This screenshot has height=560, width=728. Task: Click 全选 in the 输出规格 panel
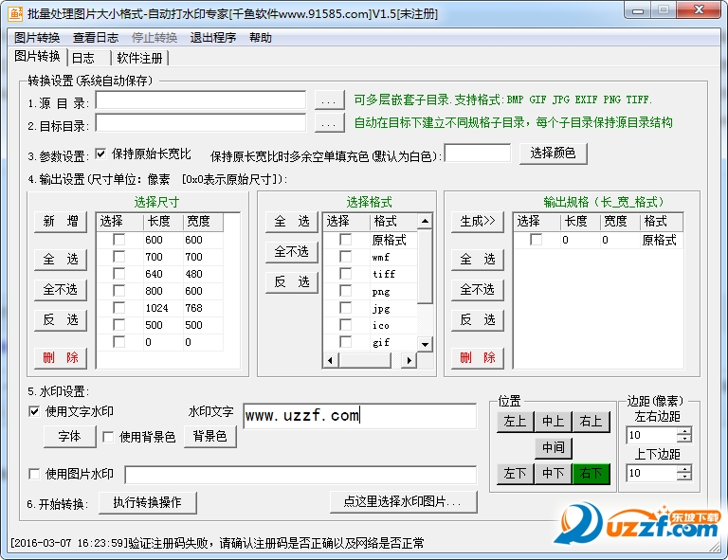click(478, 260)
